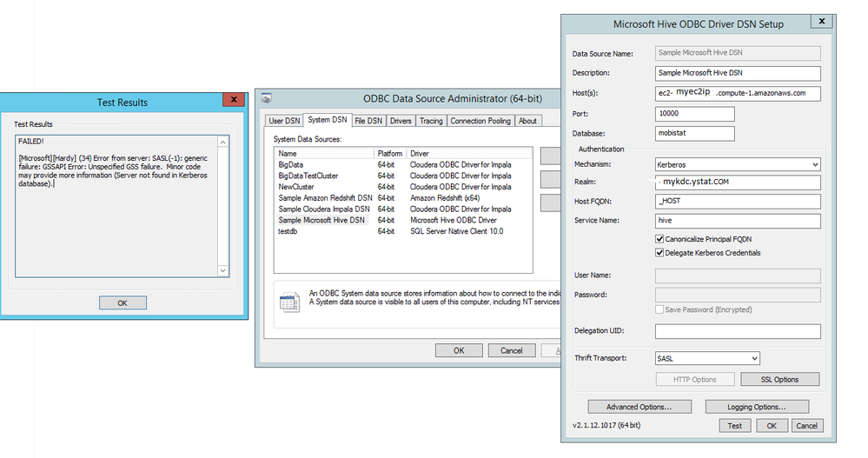
Task: Select Sample Cloudera Impala DSN row
Action: click(403, 209)
